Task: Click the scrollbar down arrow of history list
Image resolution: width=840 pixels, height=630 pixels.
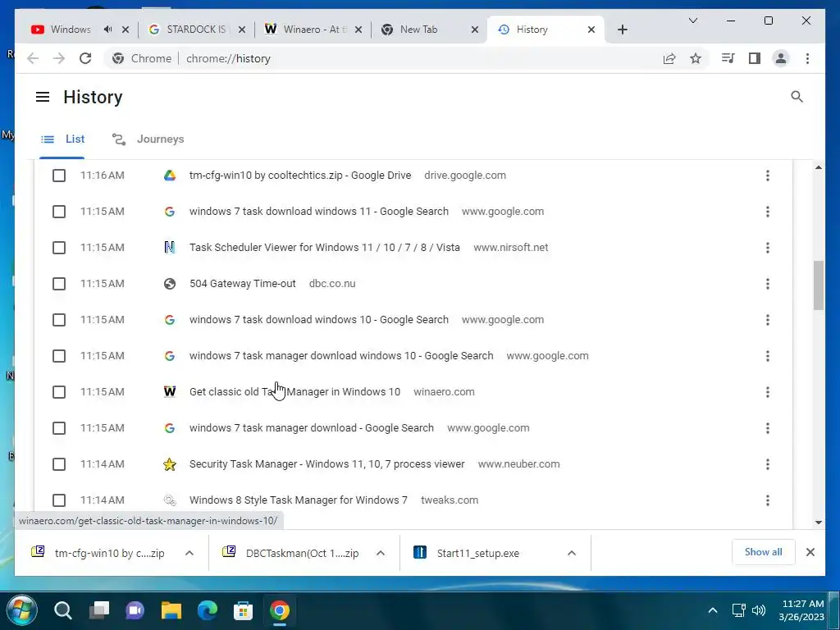Action: click(x=818, y=523)
